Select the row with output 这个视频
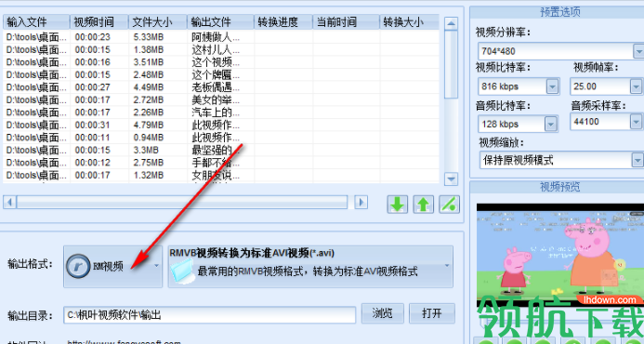644x344 pixels. 221,62
